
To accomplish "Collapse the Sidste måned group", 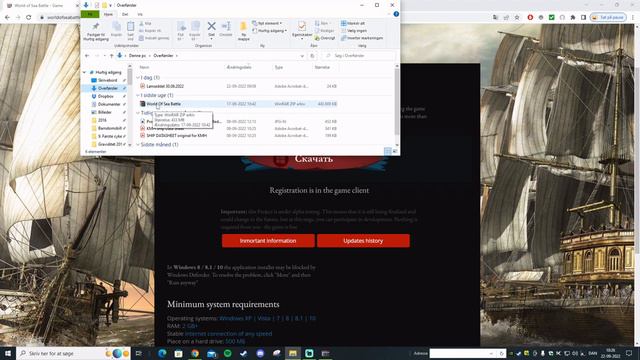I will pos(138,144).
